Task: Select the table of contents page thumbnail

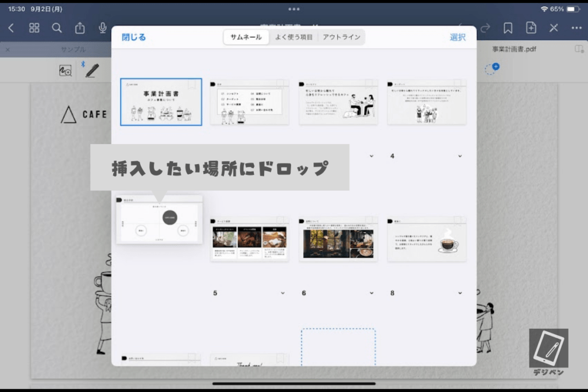Action: [x=249, y=102]
